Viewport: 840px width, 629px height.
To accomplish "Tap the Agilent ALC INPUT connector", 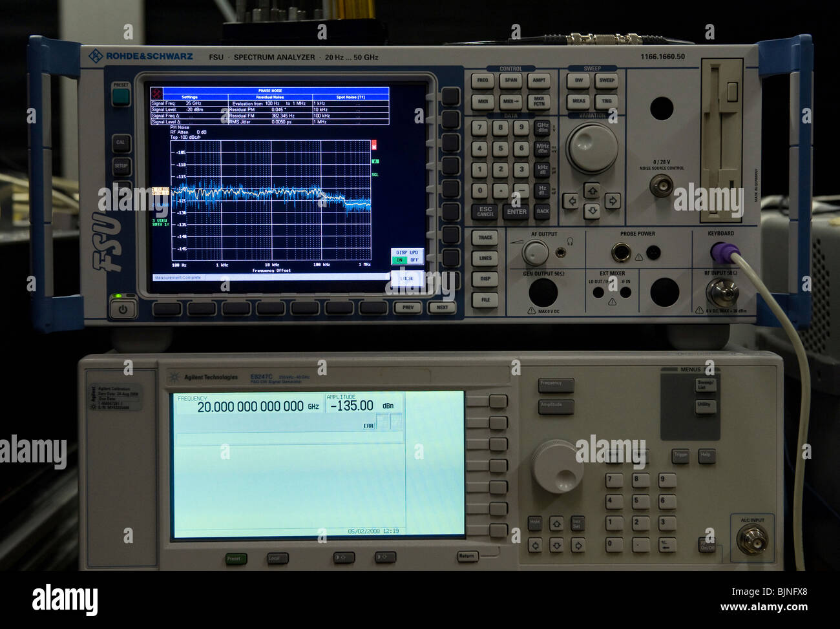I will (752, 540).
